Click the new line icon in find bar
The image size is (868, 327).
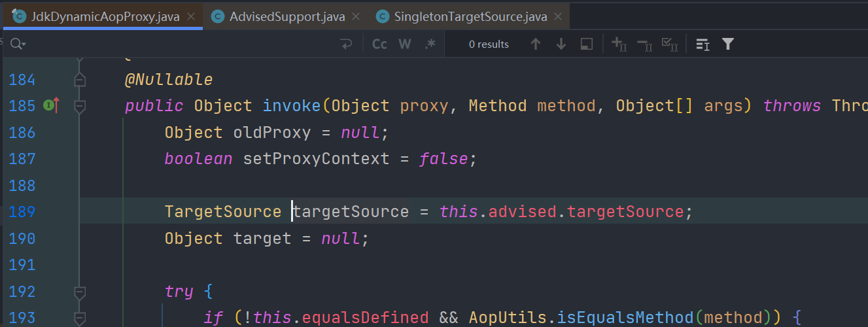coord(345,44)
